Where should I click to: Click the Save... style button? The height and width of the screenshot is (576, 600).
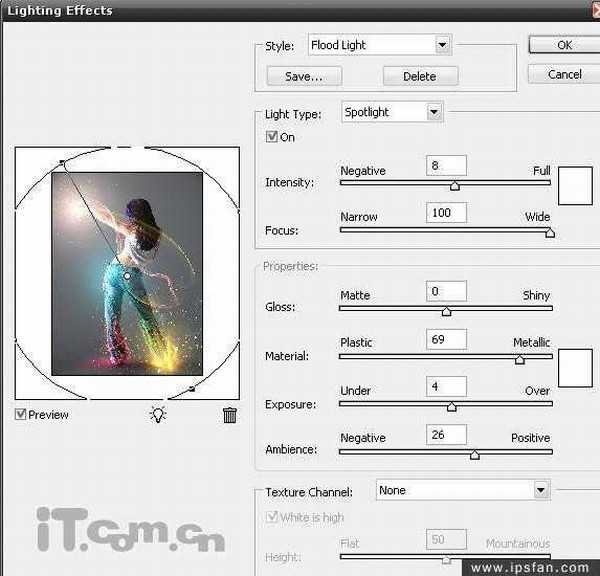(x=304, y=76)
